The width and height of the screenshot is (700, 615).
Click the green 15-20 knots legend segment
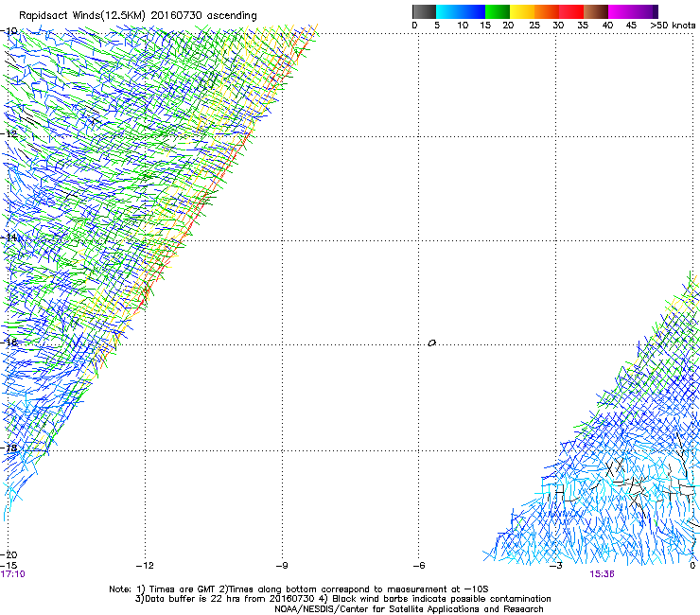tap(498, 11)
